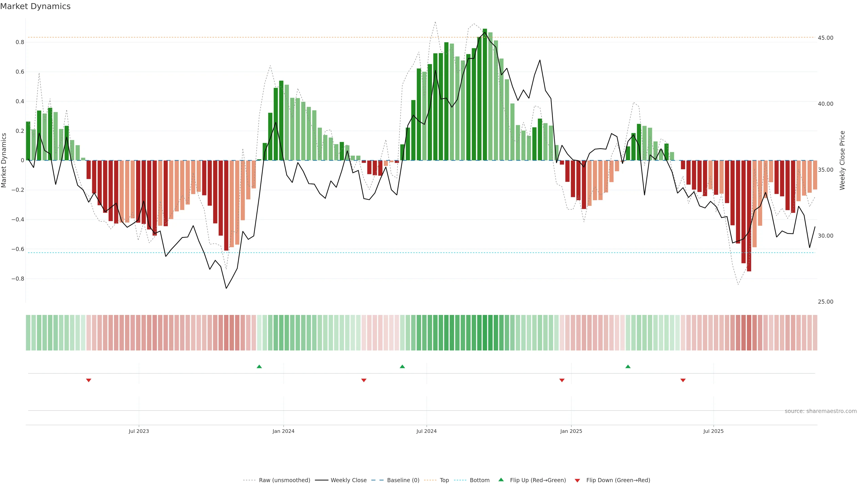The width and height of the screenshot is (868, 488).
Task: Click the Flip Up marker before Jan 2024
Action: coord(259,366)
